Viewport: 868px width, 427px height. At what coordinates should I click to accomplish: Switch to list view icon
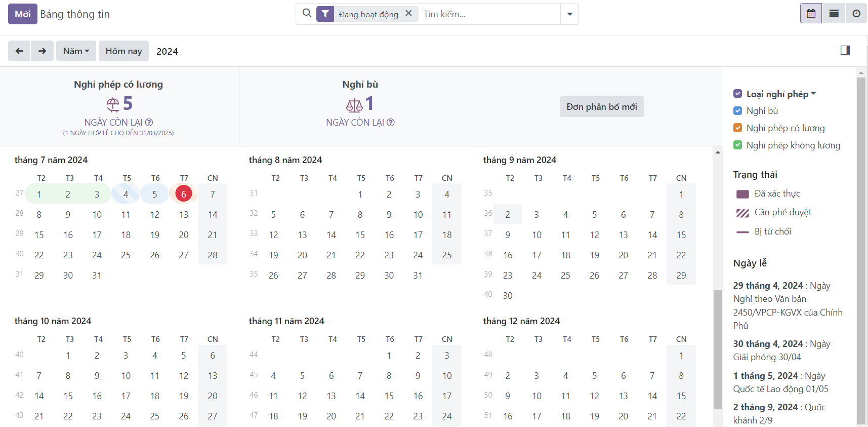tap(834, 14)
